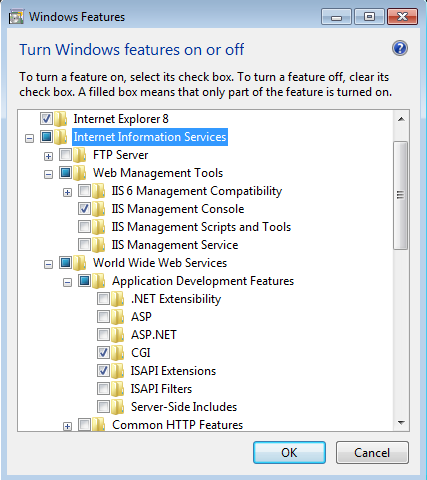Viewport: 427px width, 480px height.
Task: Enable IIS Management Scripts and Tools checkbox
Action: point(84,226)
